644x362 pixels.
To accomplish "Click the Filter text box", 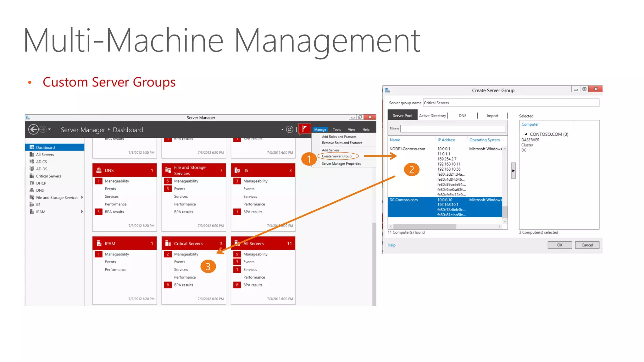I will (x=453, y=129).
